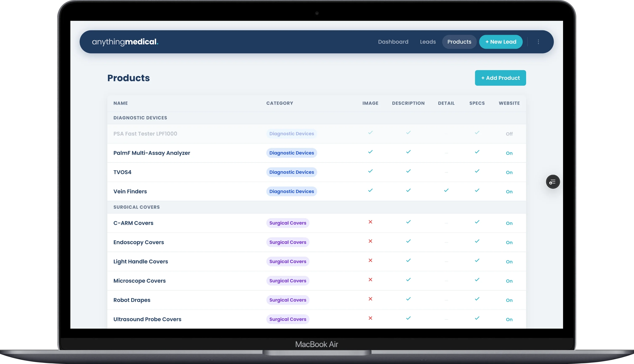Click Description checkmark for Vein Finders
The image size is (634, 364).
[x=408, y=190]
